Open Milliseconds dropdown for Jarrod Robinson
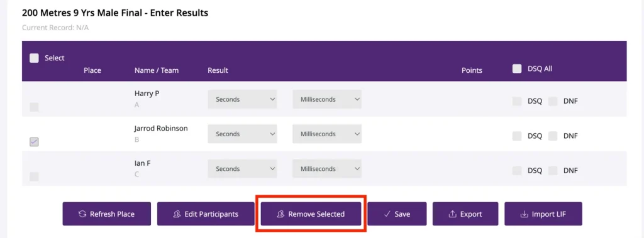Screen dimensions: 644x238 [327, 134]
